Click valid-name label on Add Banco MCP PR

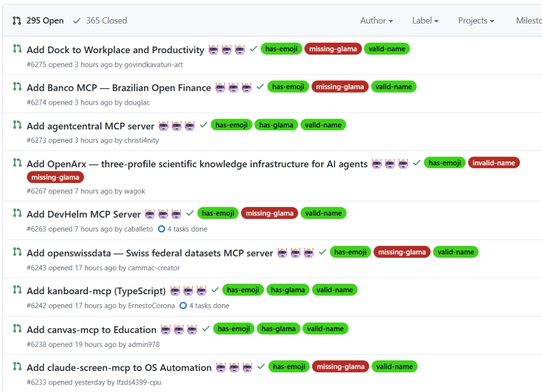[x=394, y=87]
